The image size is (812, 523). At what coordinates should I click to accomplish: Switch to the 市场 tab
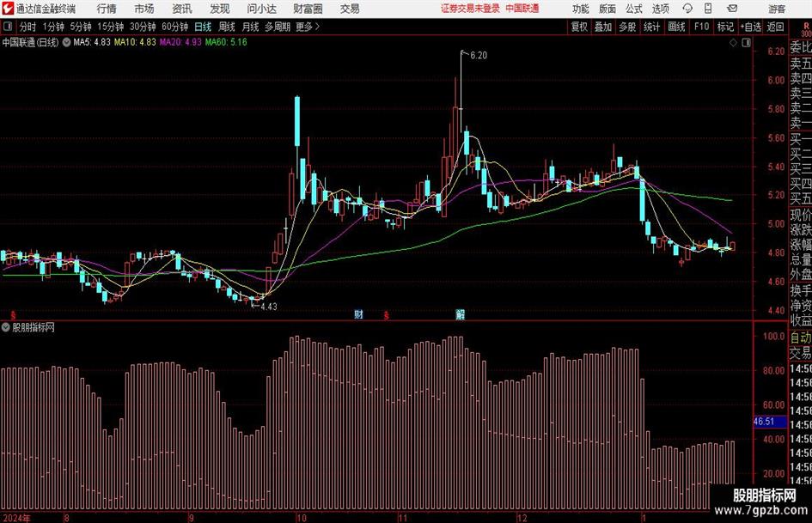pos(144,9)
